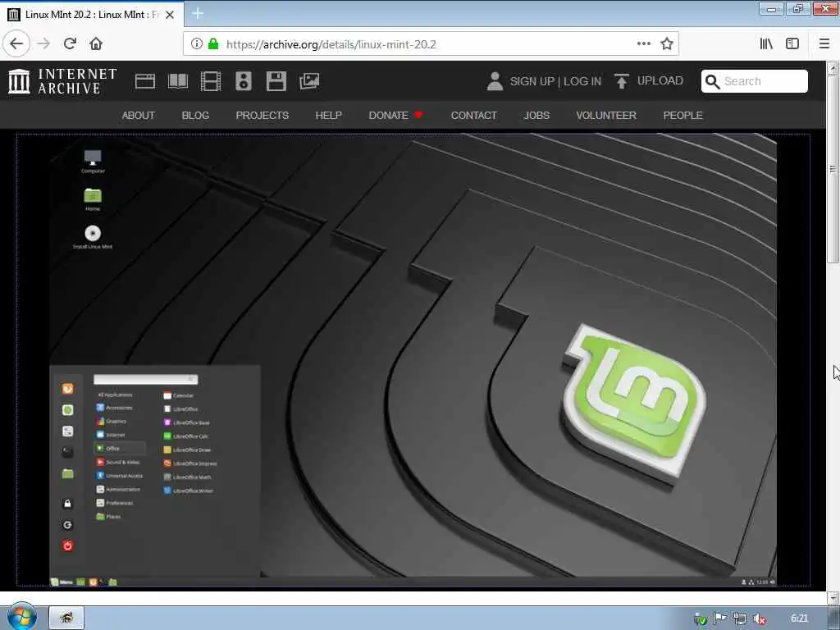Open the Software floppy disk icon
This screenshot has width=840, height=630.
tap(276, 81)
